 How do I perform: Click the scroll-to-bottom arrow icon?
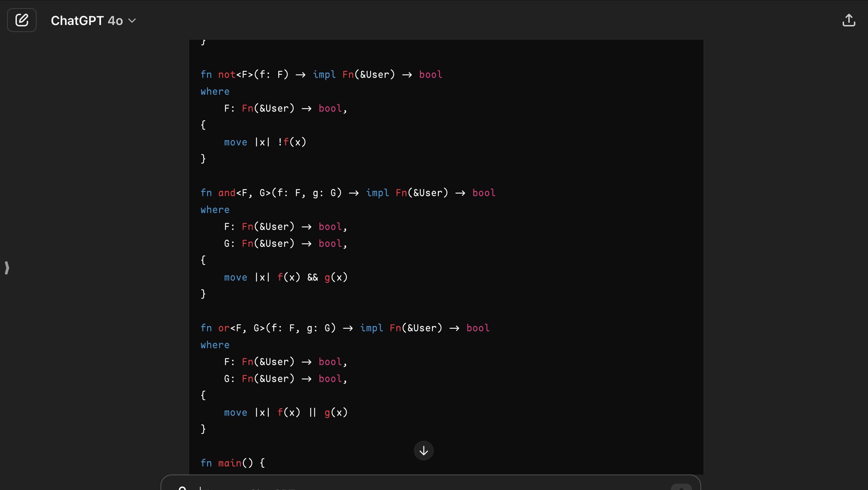(x=423, y=450)
